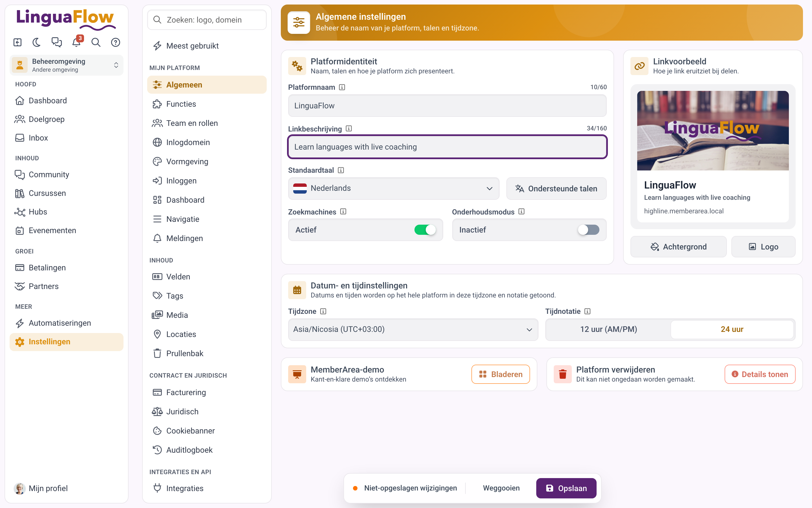The width and height of the screenshot is (812, 508).
Task: Open Cursussen in the main sidebar
Action: 67,193
